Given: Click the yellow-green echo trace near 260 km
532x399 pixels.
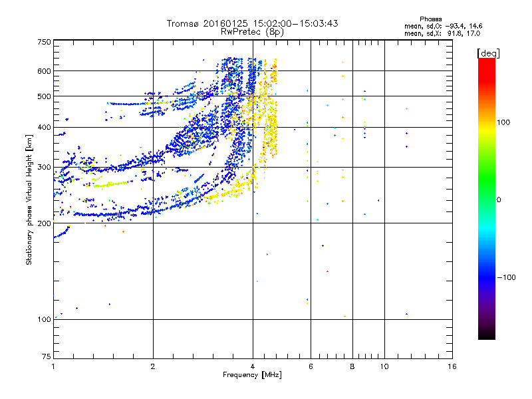Looking at the screenshot, I should coord(108,184).
